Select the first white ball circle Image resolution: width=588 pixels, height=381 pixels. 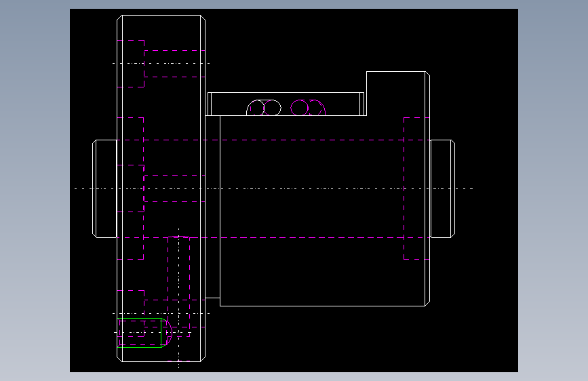tap(256, 108)
